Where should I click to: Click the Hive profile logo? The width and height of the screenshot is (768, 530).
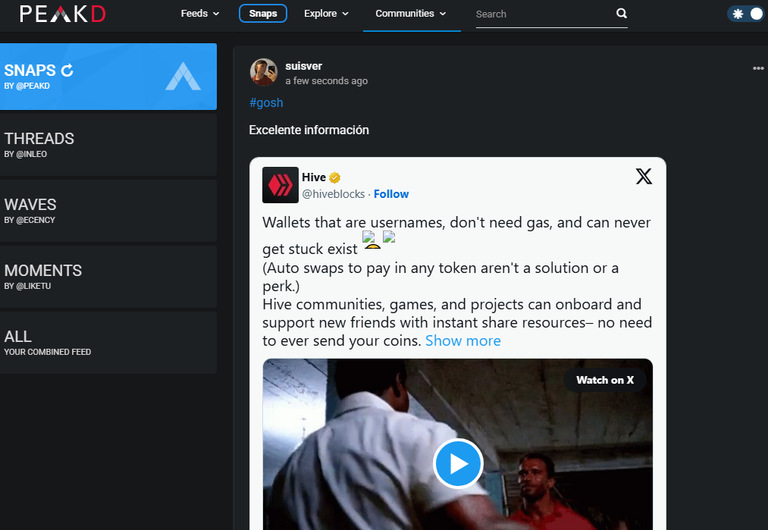280,185
